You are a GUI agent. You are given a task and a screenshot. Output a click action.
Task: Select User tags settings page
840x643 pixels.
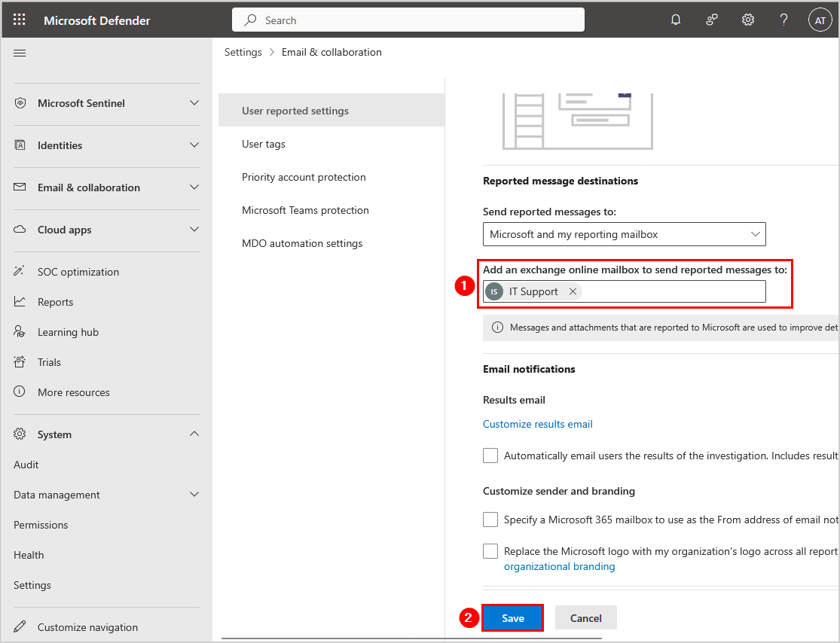point(264,144)
